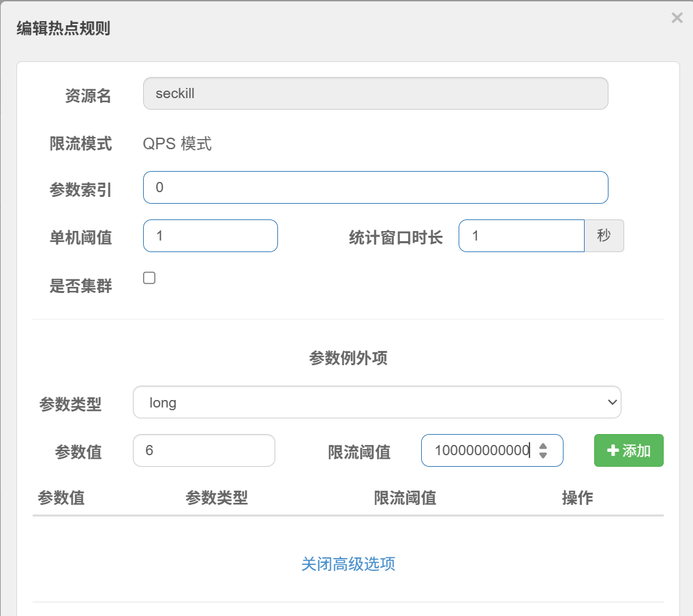Open the 参数类型 dropdown showing long
693x616 pixels.
pos(376,403)
